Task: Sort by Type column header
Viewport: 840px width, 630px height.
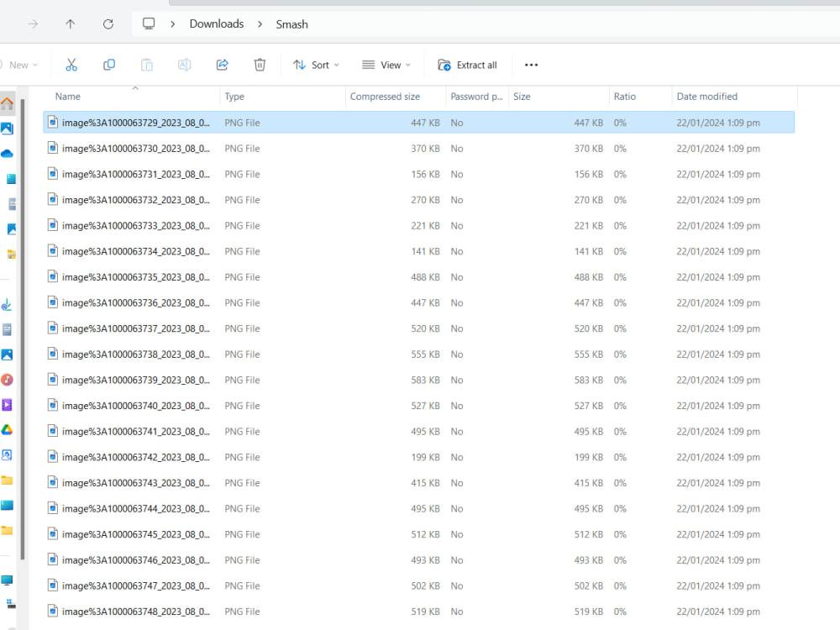Action: 234,97
